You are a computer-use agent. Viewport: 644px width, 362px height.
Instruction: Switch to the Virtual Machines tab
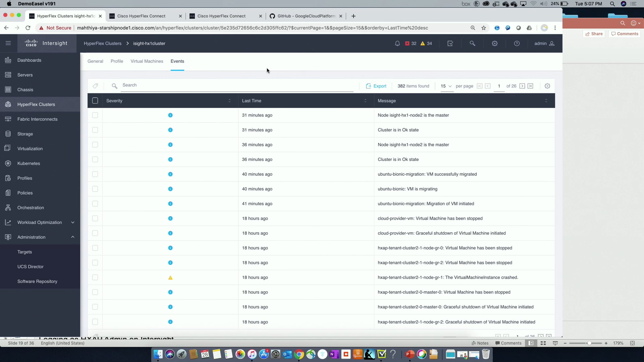pyautogui.click(x=147, y=61)
